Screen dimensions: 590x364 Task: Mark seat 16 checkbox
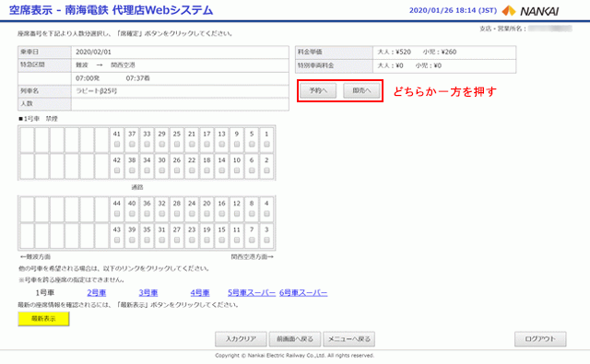(222, 214)
